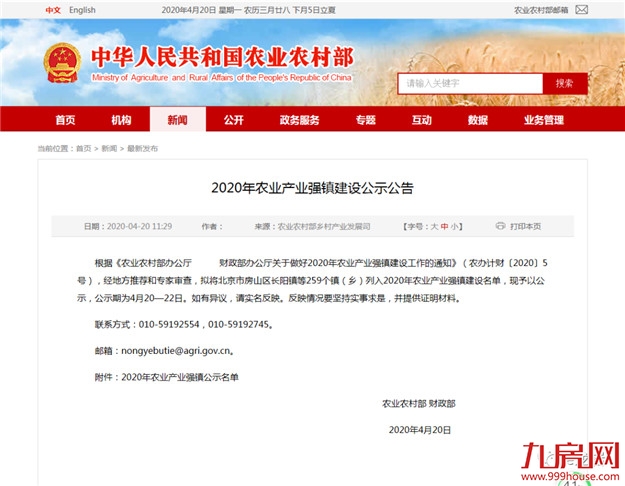Open the 政务服务 nav item

point(299,120)
